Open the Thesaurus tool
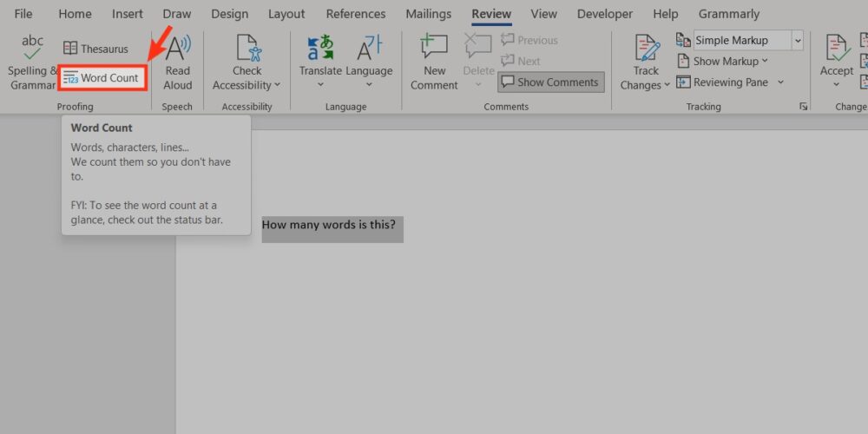The image size is (868, 434). pos(95,49)
